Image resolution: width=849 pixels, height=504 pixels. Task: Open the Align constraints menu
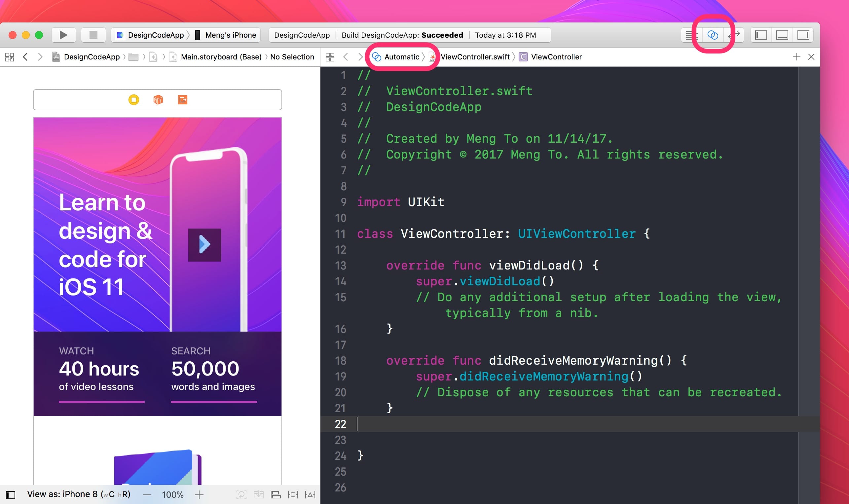coord(276,495)
